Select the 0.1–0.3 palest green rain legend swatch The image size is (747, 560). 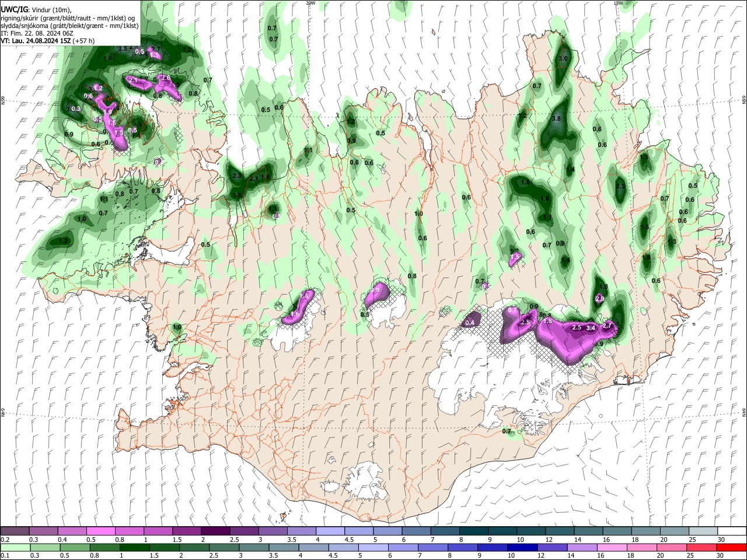pyautogui.click(x=16, y=547)
